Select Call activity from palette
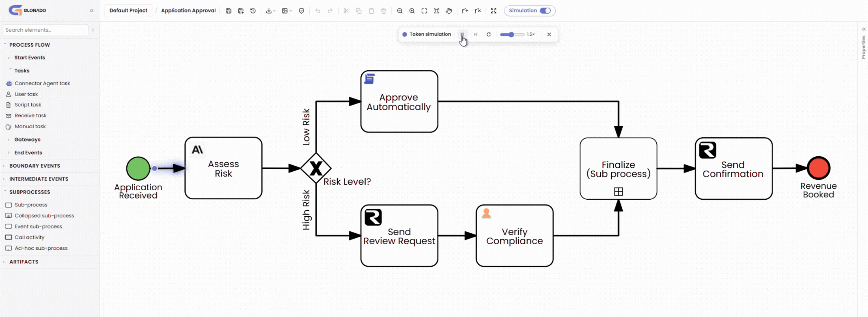Image resolution: width=868 pixels, height=317 pixels. [x=25, y=237]
